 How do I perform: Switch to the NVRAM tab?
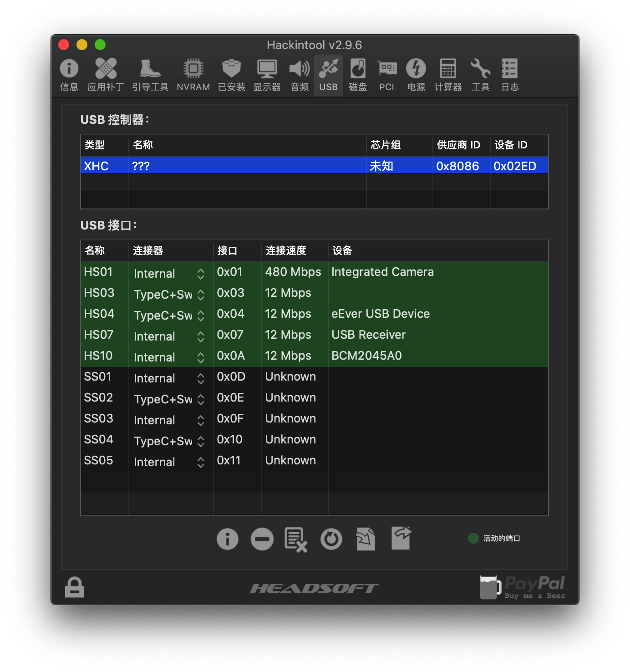point(193,75)
